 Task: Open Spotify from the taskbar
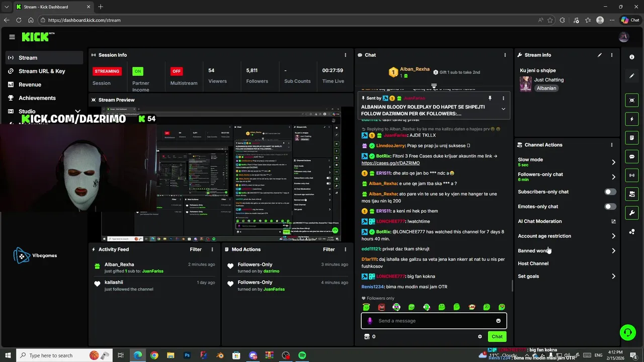pyautogui.click(x=302, y=355)
